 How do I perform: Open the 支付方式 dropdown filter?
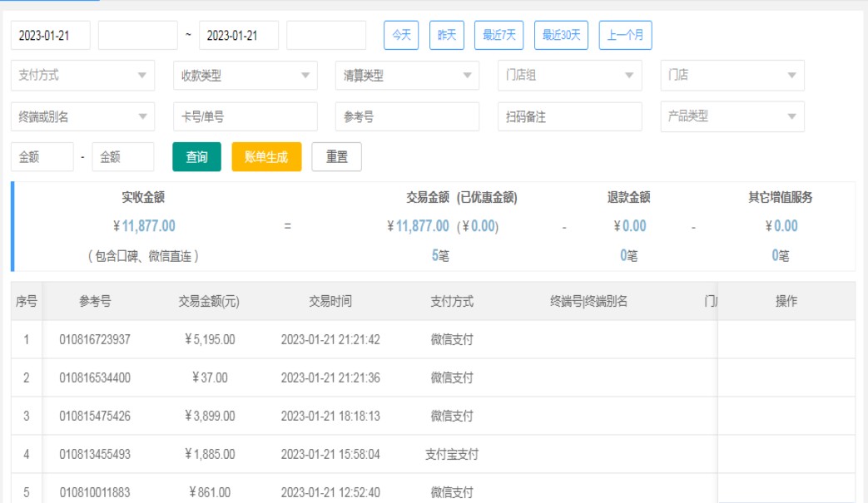(82, 76)
